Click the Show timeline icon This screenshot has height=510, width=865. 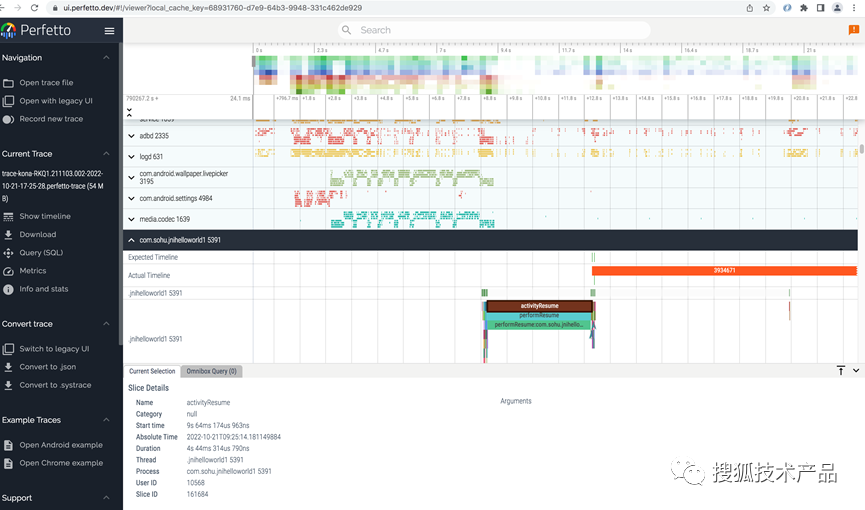click(x=8, y=216)
